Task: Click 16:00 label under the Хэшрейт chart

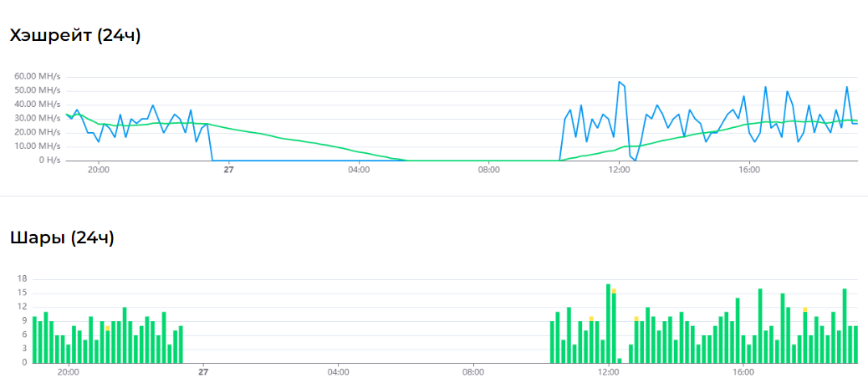Action: 749,170
